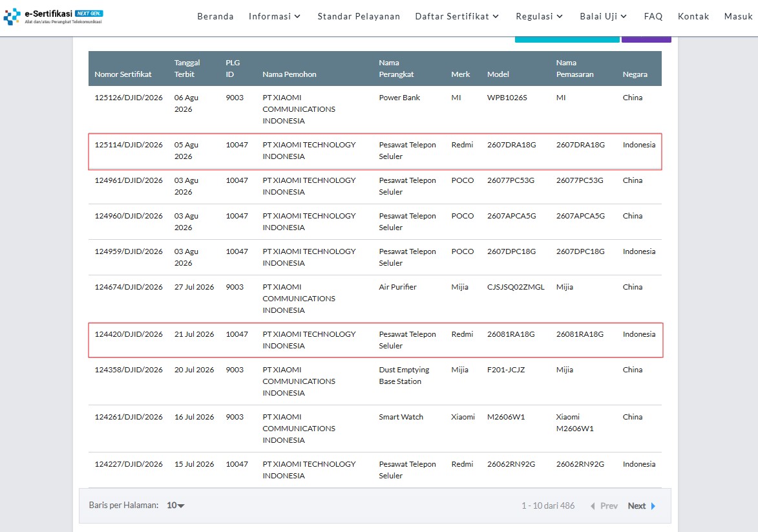Click date 21 Jul 2026
Image resolution: width=758 pixels, height=532 pixels.
[194, 334]
